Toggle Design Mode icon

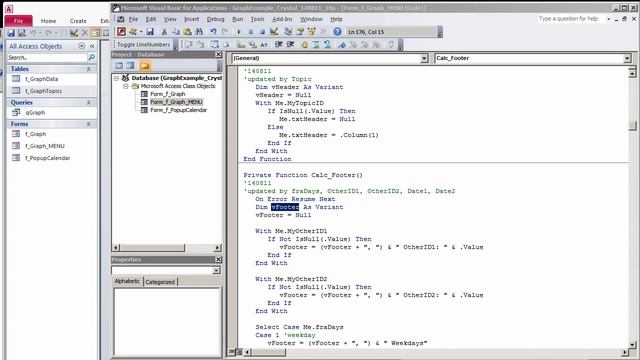pyautogui.click(x=274, y=31)
